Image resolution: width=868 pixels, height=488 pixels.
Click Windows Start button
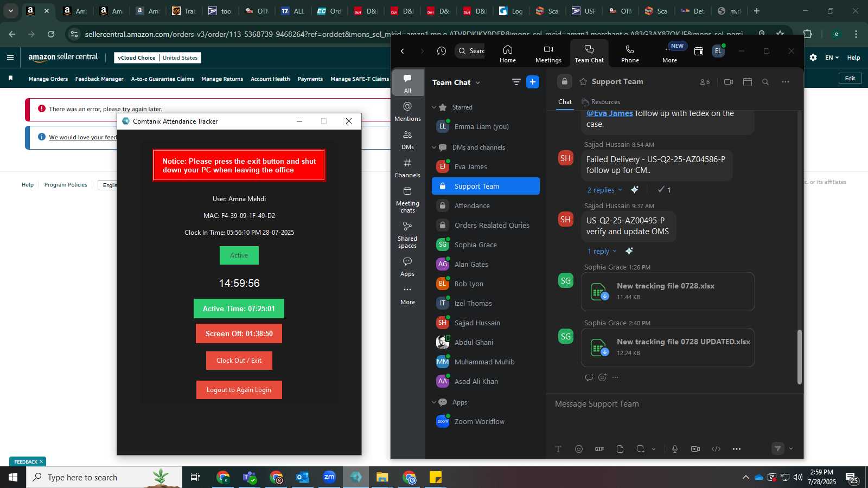click(13, 477)
